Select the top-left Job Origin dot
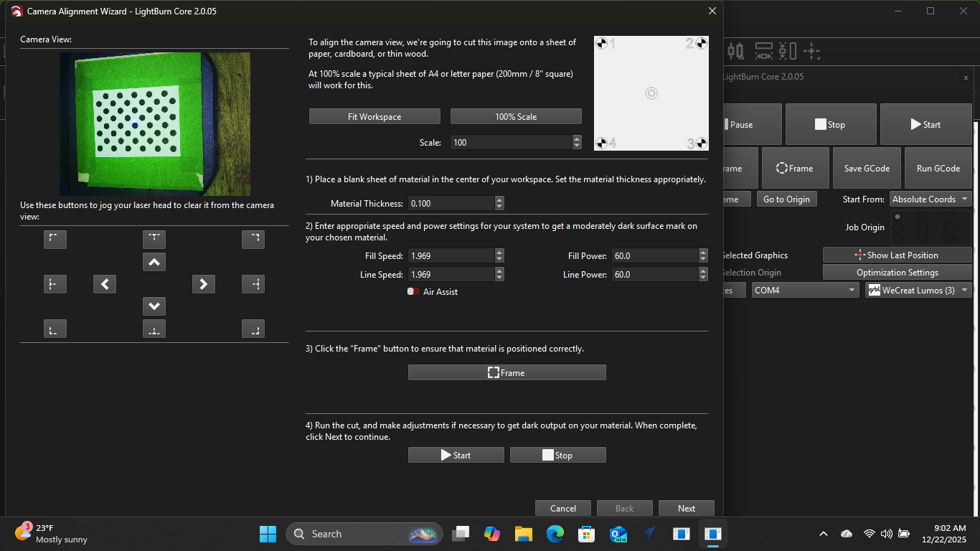 coord(898,217)
